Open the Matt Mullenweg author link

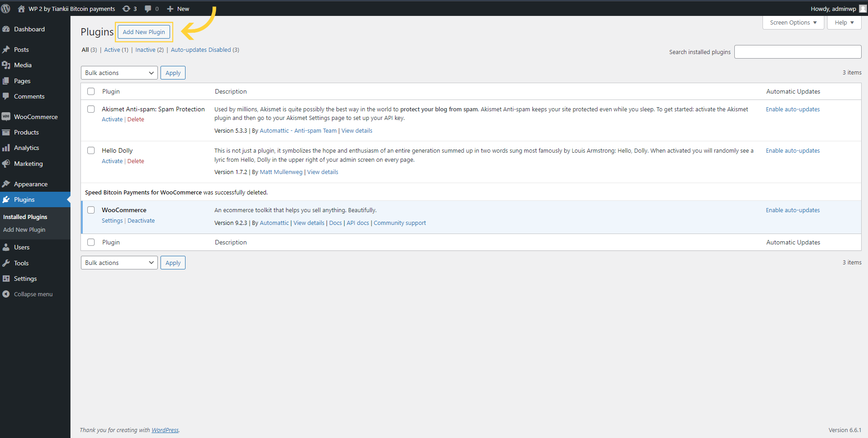pyautogui.click(x=281, y=172)
